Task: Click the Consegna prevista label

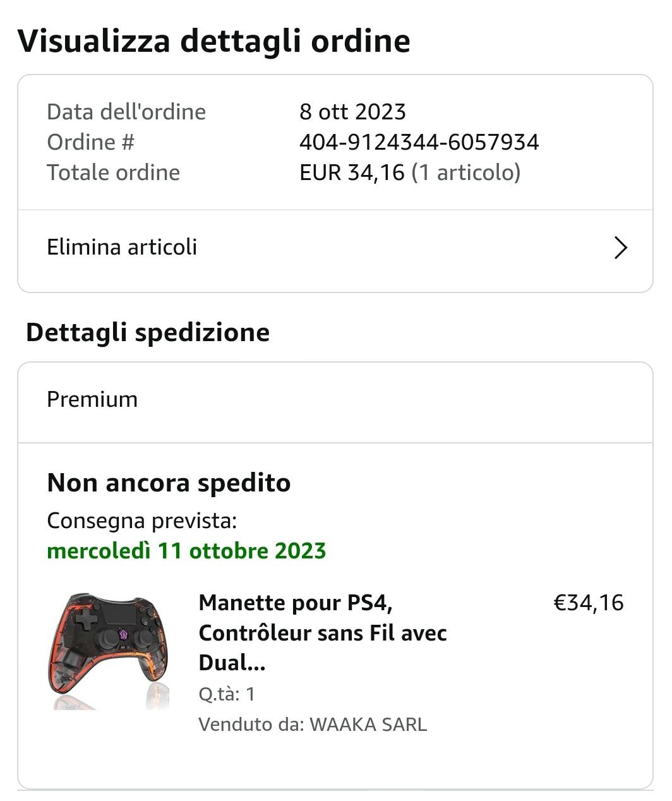Action: (141, 521)
